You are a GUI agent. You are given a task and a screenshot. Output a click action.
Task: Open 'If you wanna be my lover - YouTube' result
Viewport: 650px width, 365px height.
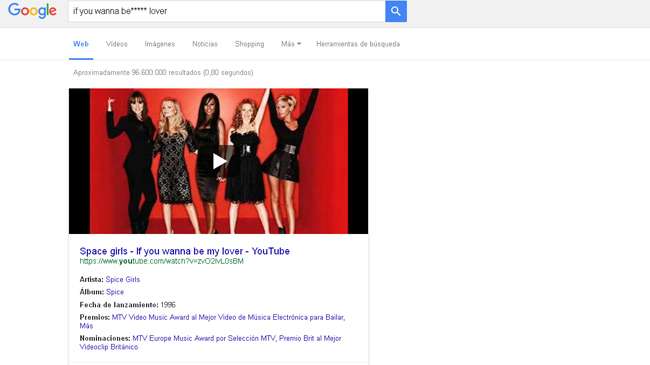point(184,251)
